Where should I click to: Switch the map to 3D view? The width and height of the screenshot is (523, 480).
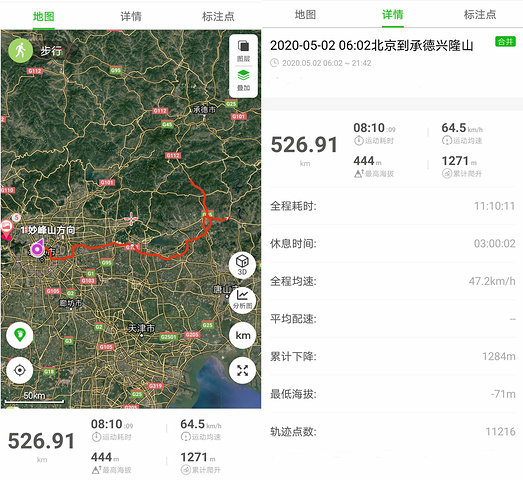coord(242,265)
